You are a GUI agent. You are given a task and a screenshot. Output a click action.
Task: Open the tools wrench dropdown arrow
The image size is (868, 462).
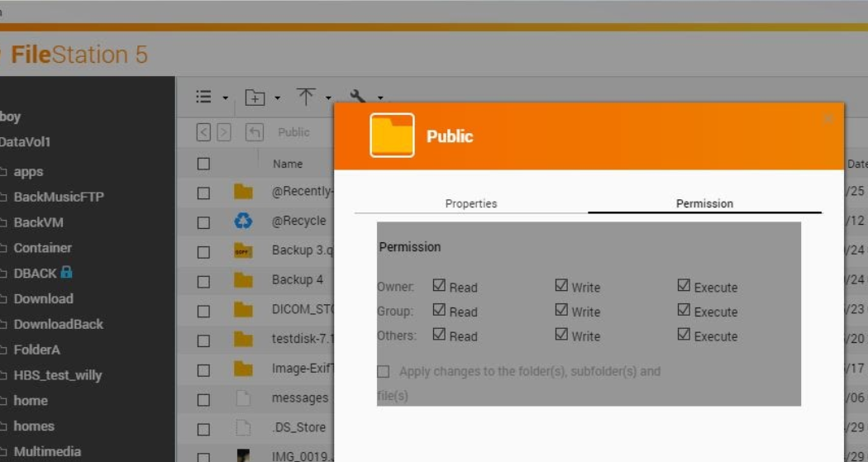[380, 98]
